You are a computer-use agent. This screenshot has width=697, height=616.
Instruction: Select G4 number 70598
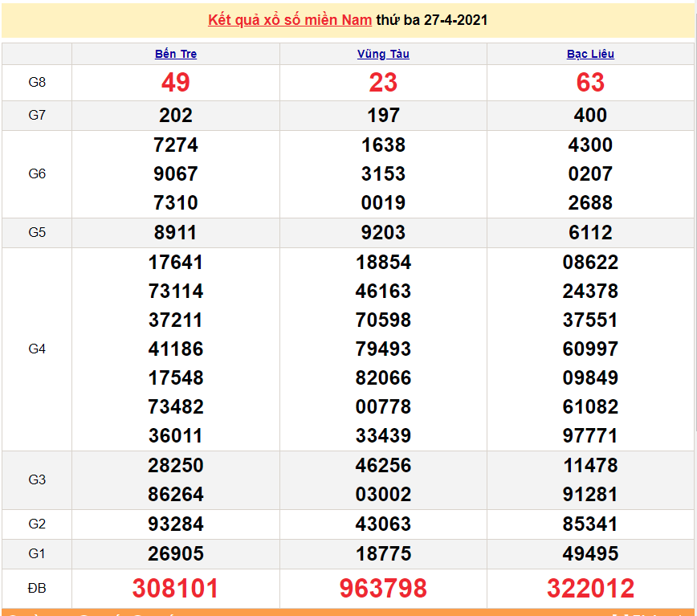tap(383, 320)
